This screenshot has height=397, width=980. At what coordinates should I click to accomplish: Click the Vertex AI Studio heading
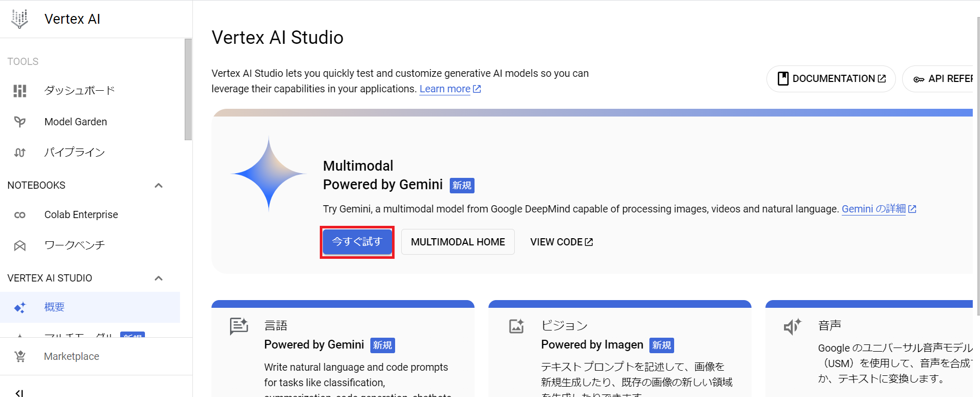click(277, 38)
